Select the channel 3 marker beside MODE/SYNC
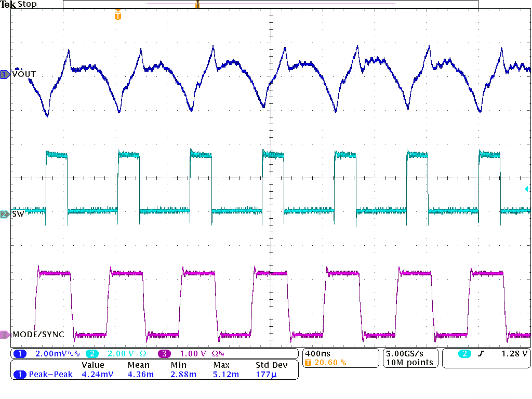 point(5,335)
